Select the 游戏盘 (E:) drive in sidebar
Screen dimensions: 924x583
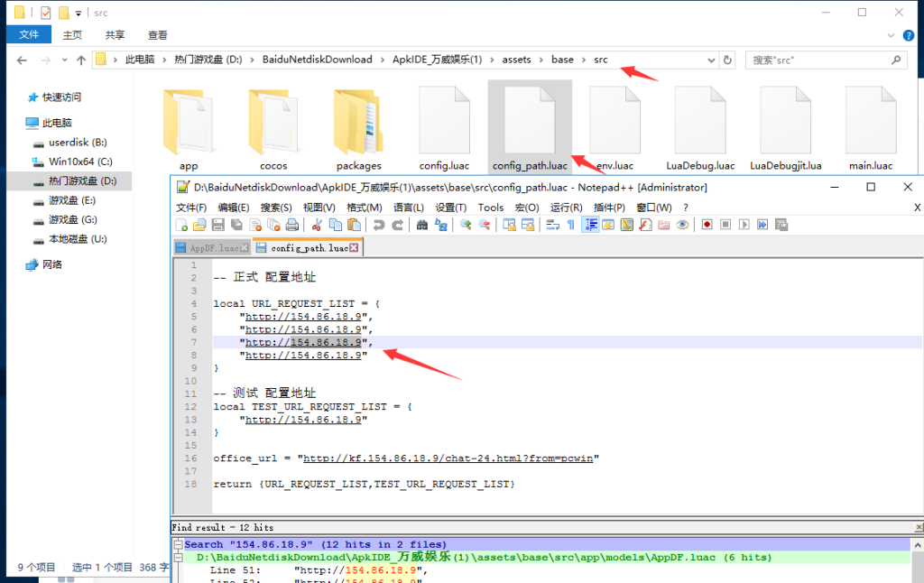coord(71,200)
